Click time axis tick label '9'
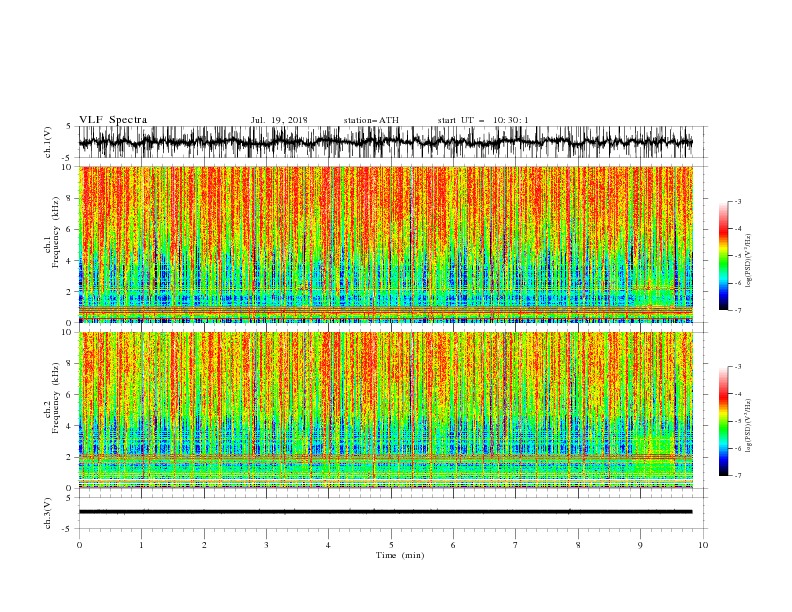792x612 pixels. click(x=640, y=545)
